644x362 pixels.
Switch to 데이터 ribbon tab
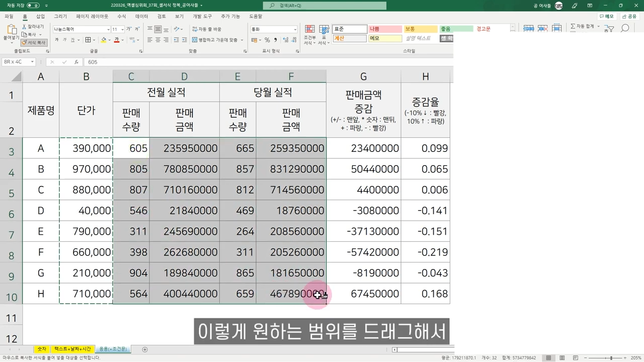142,16
